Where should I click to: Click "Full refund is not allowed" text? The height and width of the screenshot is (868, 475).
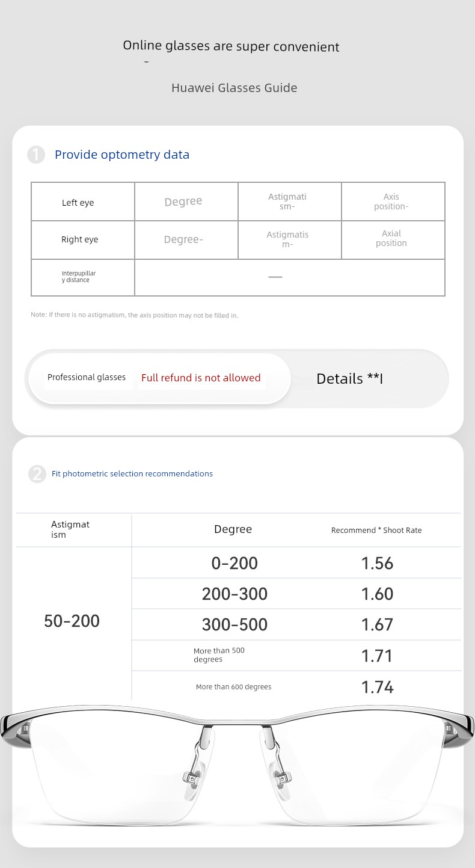click(201, 378)
